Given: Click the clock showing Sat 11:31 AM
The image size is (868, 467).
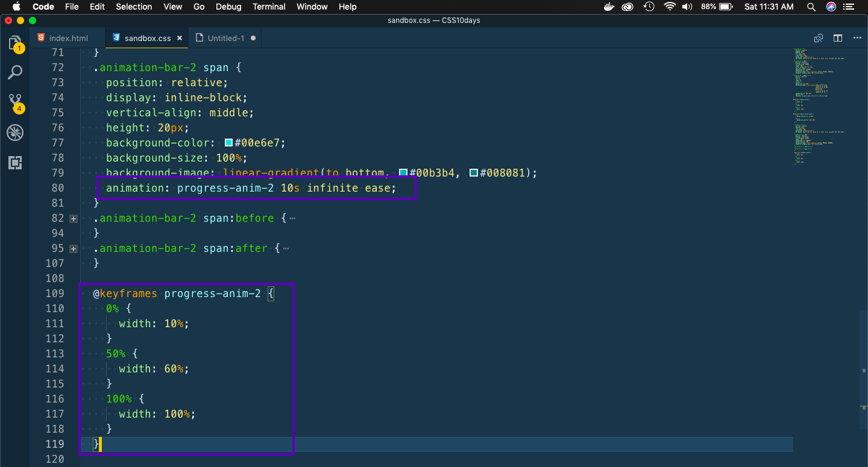Looking at the screenshot, I should (x=769, y=7).
